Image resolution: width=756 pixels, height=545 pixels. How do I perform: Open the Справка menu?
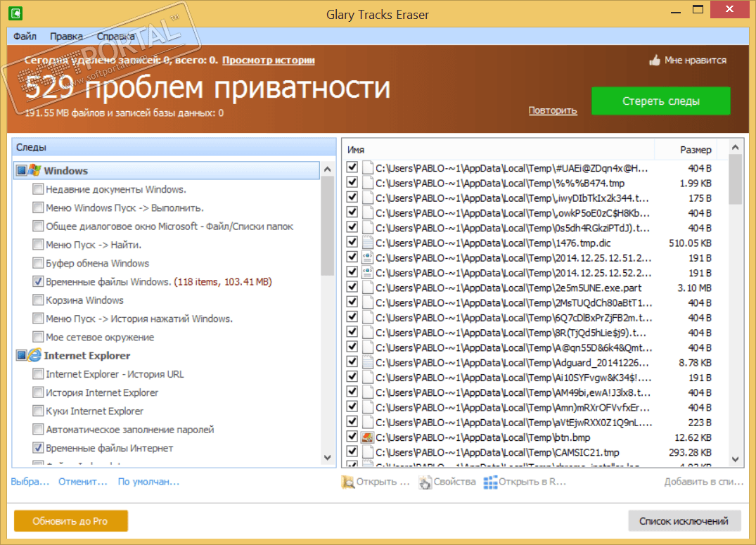[116, 36]
